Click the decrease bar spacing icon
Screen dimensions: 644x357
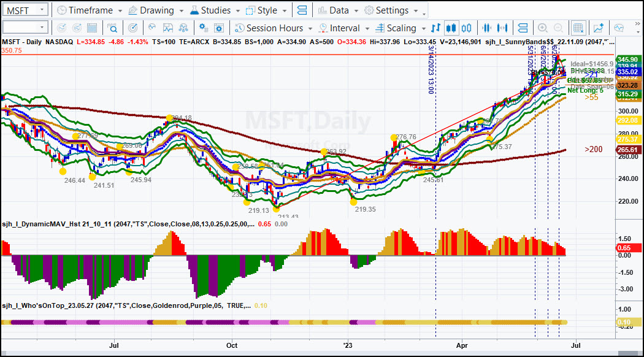[x=487, y=28]
